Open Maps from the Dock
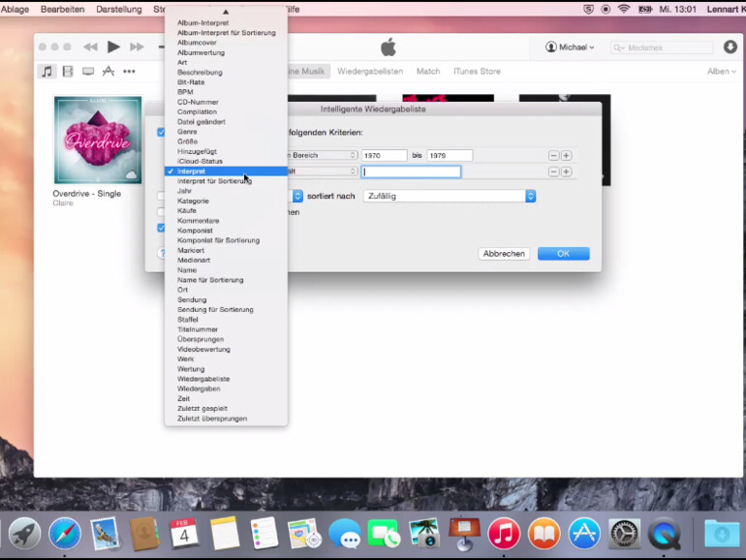Screen dimensions: 746x560 (x=304, y=533)
